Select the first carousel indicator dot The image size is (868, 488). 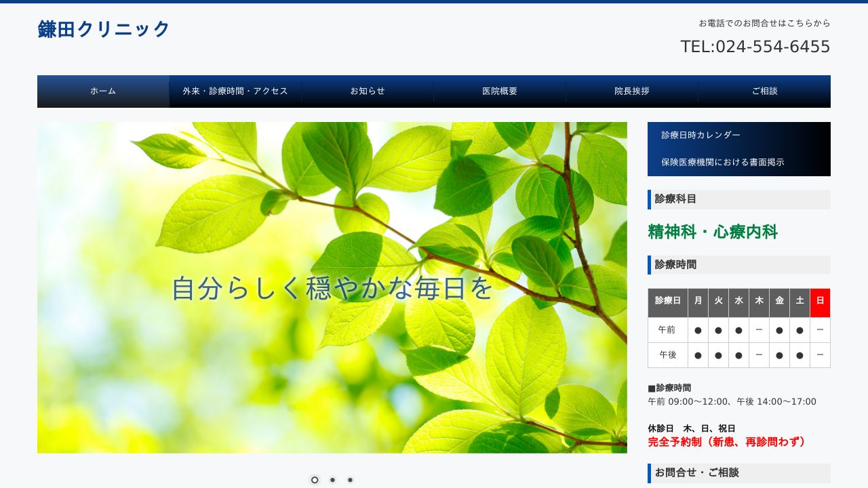click(315, 480)
